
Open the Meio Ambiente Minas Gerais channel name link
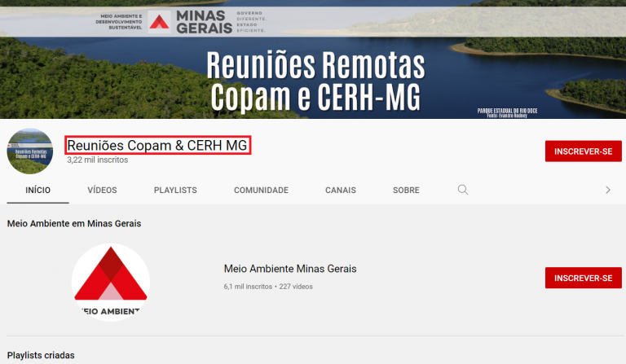289,269
